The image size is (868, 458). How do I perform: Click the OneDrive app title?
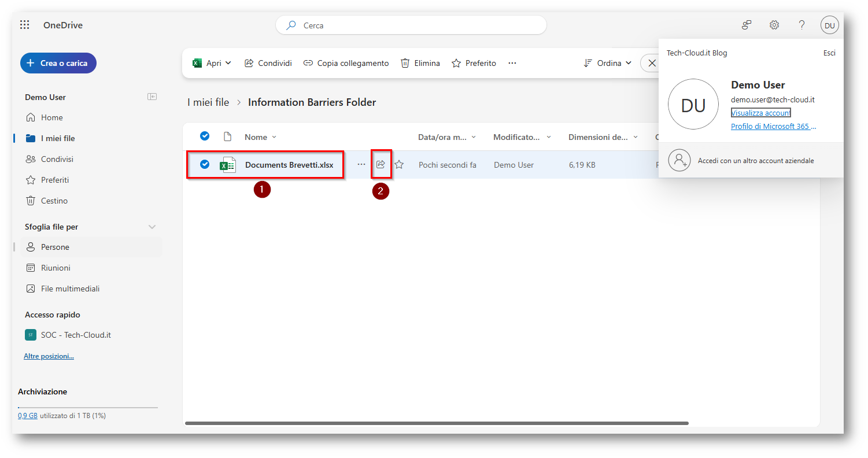(63, 25)
